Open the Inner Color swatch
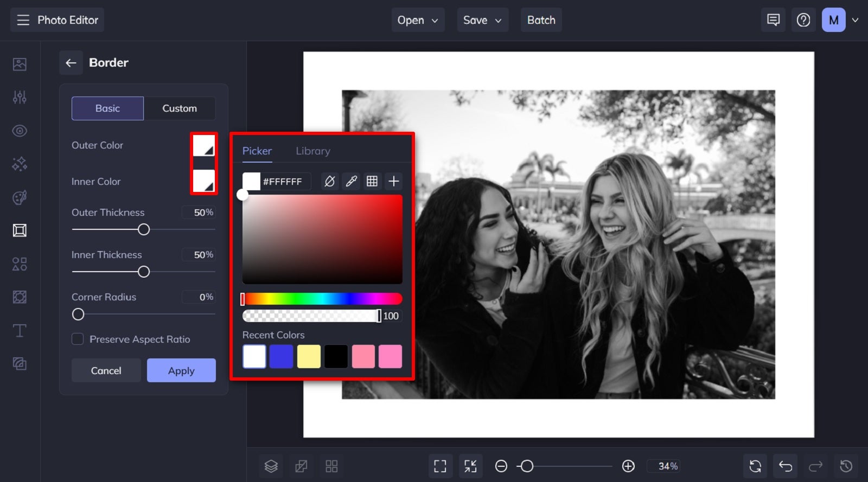Image resolution: width=868 pixels, height=482 pixels. point(204,181)
